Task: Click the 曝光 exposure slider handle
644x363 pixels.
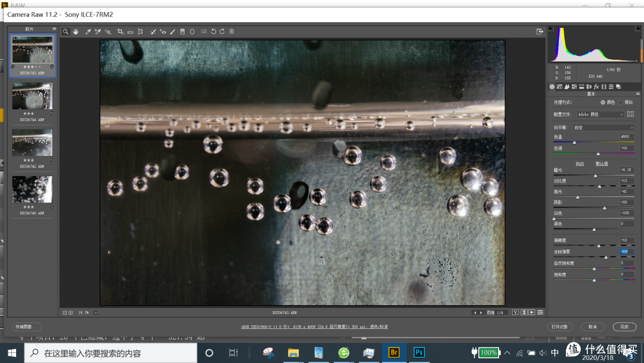Action: [x=596, y=176]
